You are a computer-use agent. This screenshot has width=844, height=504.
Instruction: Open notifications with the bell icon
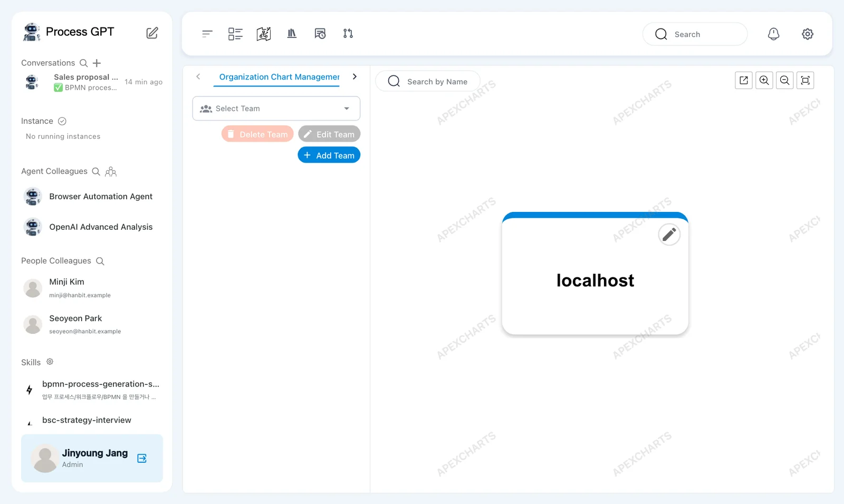773,34
